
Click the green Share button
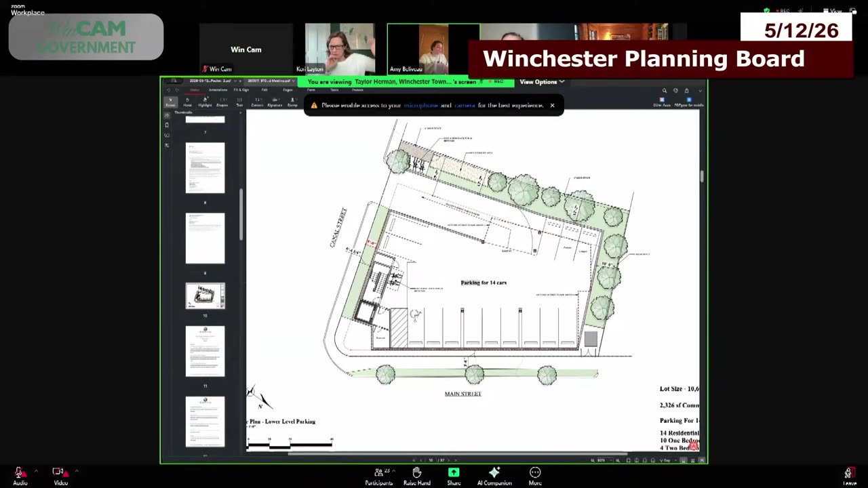pos(454,472)
